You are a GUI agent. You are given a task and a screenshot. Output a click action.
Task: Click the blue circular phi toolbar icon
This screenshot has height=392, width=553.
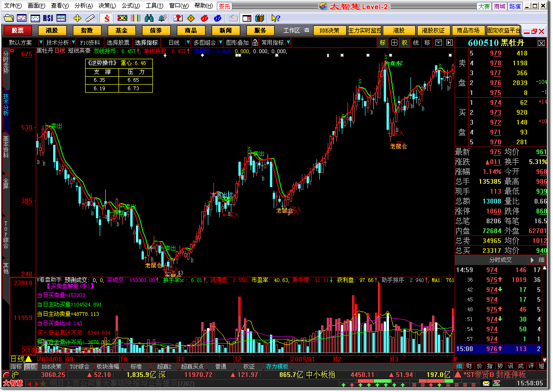218,18
